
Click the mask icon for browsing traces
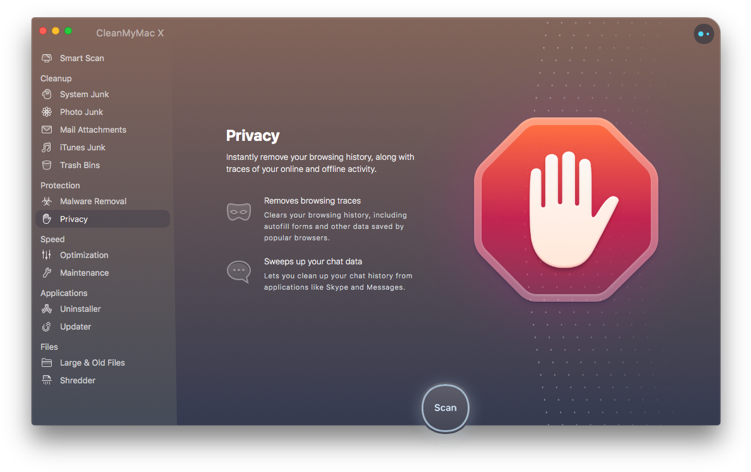239,212
